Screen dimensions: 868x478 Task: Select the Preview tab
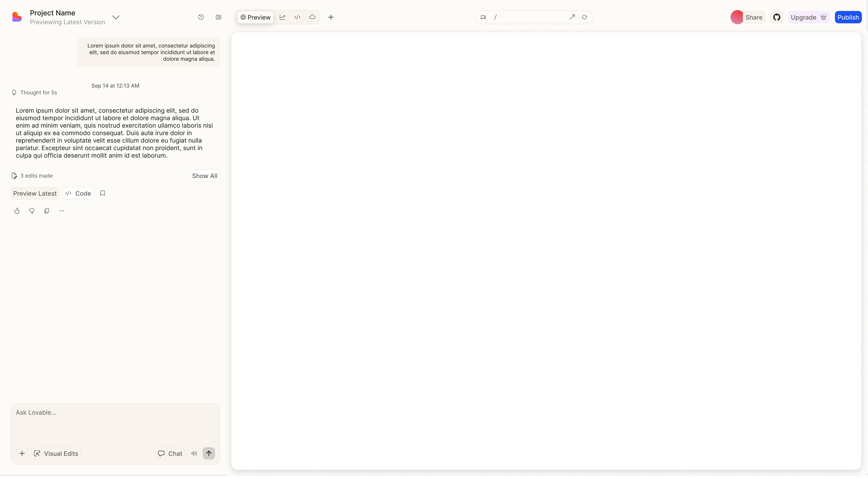click(x=256, y=17)
